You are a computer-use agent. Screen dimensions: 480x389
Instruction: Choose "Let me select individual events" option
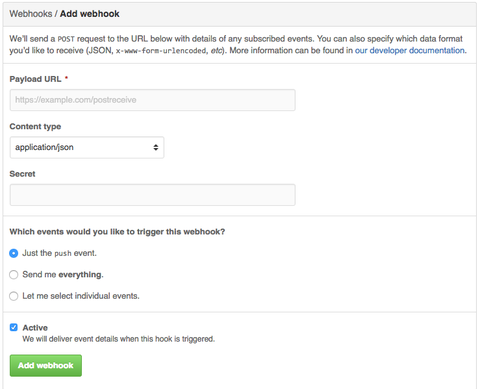tap(14, 296)
